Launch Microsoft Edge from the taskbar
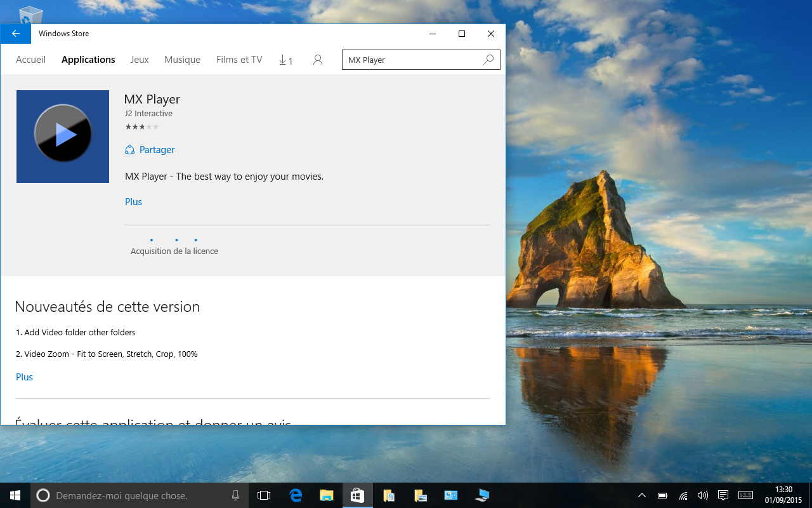This screenshot has width=812, height=508. click(296, 495)
